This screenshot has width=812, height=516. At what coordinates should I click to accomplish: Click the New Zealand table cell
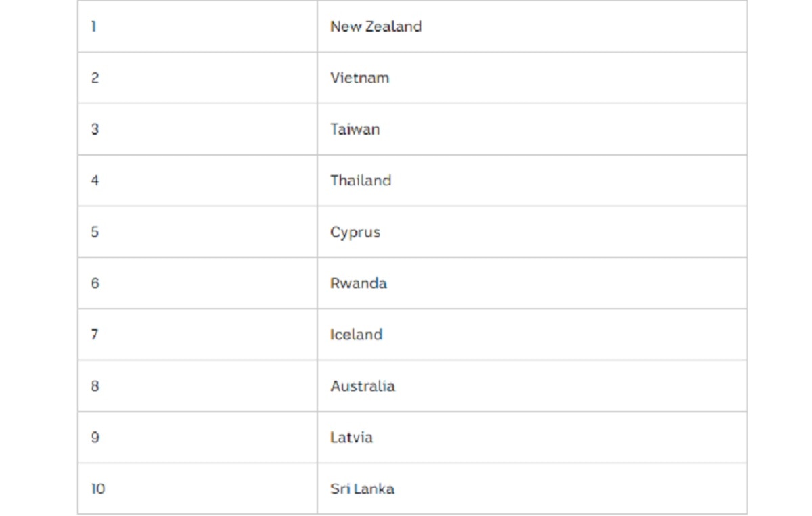pos(376,27)
